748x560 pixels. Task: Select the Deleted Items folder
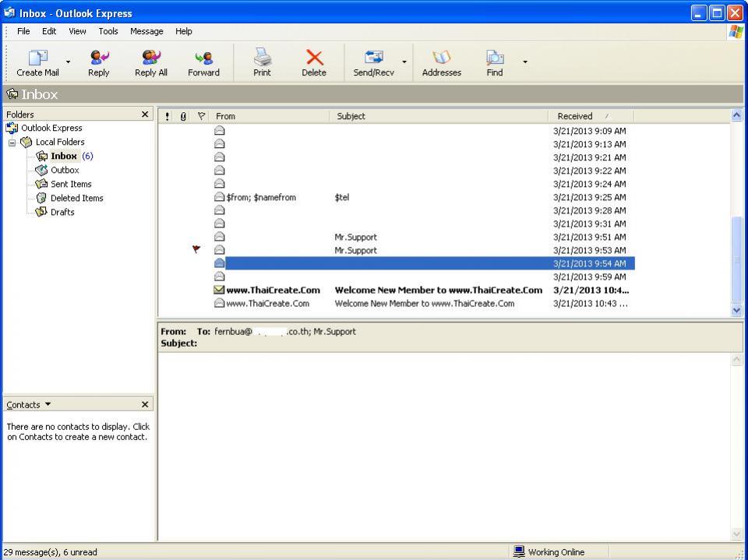point(76,198)
